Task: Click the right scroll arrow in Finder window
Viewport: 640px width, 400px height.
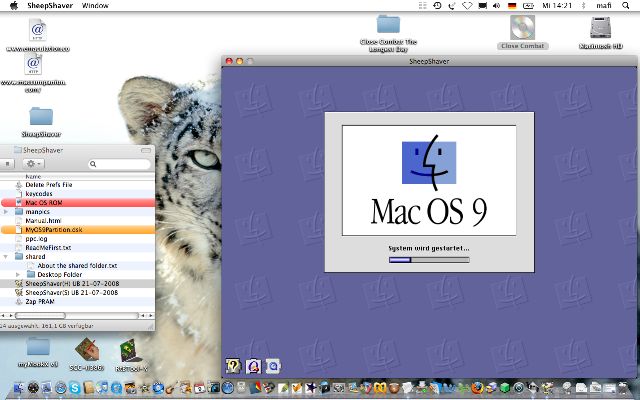Action: (x=151, y=316)
